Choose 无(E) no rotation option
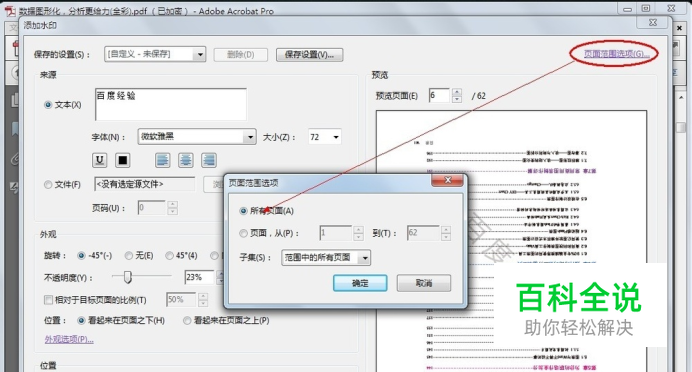 click(x=128, y=256)
